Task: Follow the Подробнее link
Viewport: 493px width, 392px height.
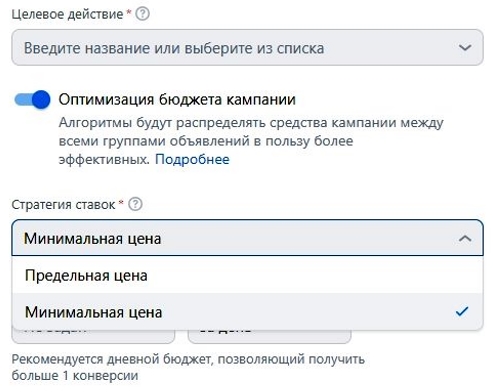Action: (x=192, y=160)
